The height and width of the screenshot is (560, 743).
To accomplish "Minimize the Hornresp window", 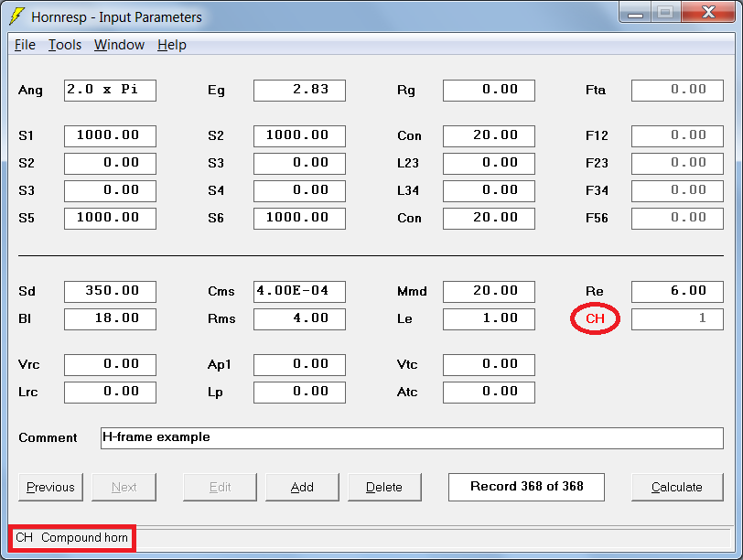I will pos(635,13).
